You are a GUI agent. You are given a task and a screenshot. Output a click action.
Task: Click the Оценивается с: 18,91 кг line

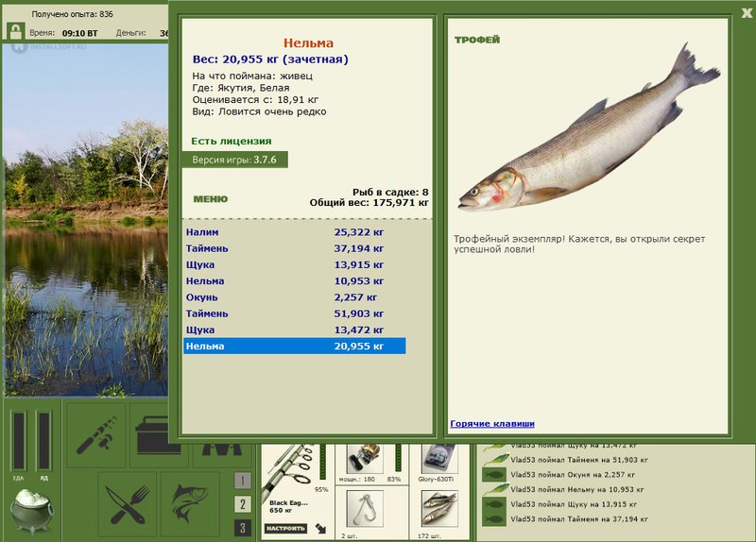(x=255, y=100)
